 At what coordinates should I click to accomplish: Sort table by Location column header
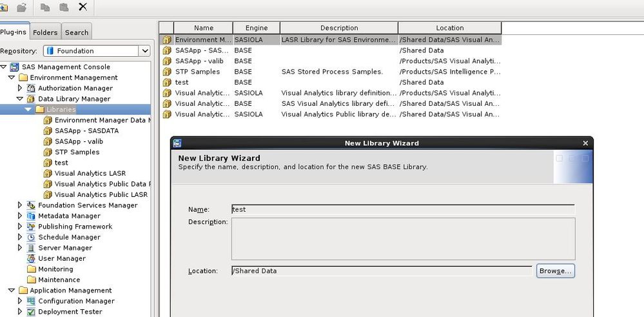click(450, 28)
